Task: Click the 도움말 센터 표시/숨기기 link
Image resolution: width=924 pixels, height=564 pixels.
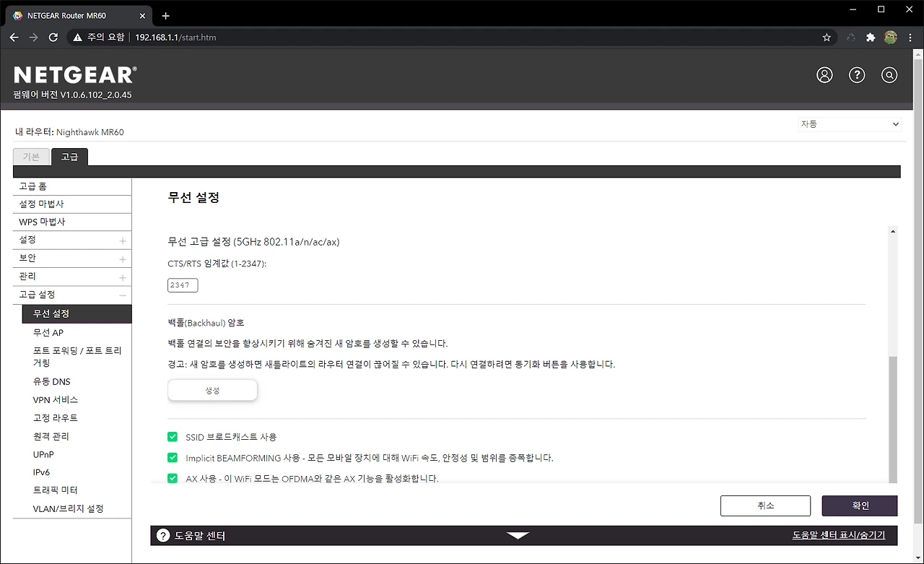Action: pos(839,534)
